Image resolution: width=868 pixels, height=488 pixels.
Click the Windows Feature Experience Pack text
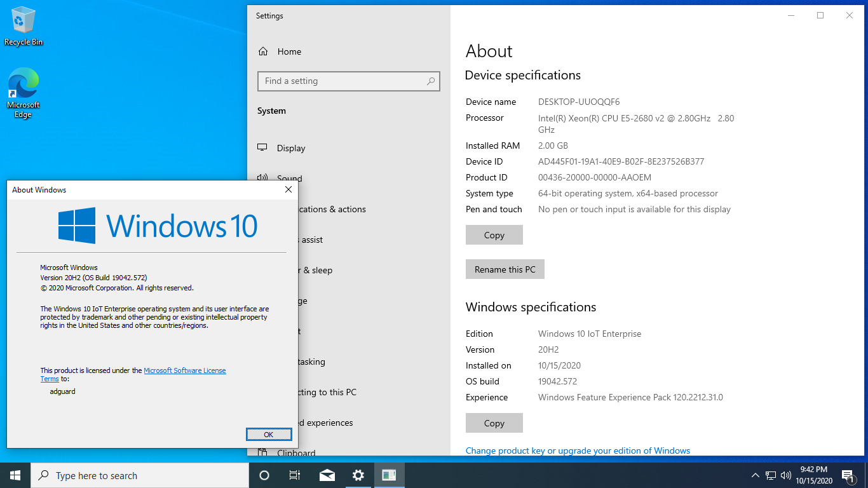(630, 397)
